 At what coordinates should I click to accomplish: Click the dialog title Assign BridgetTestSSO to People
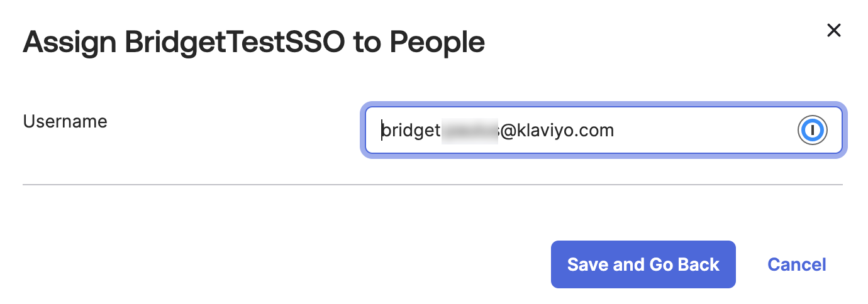[253, 43]
